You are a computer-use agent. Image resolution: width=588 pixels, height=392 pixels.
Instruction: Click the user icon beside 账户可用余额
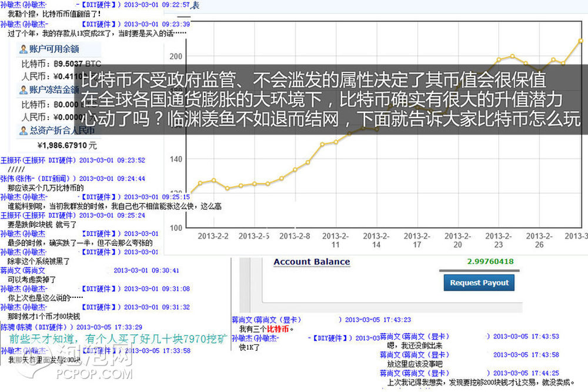coord(24,49)
